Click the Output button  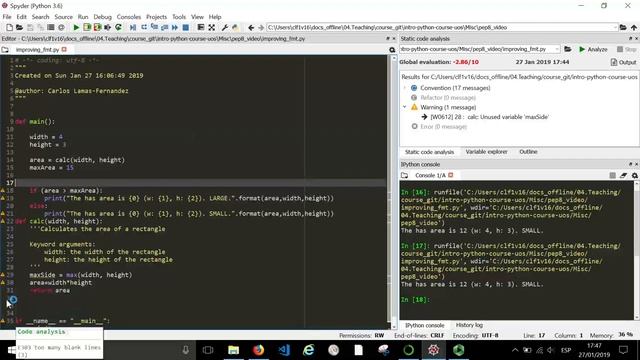click(623, 62)
